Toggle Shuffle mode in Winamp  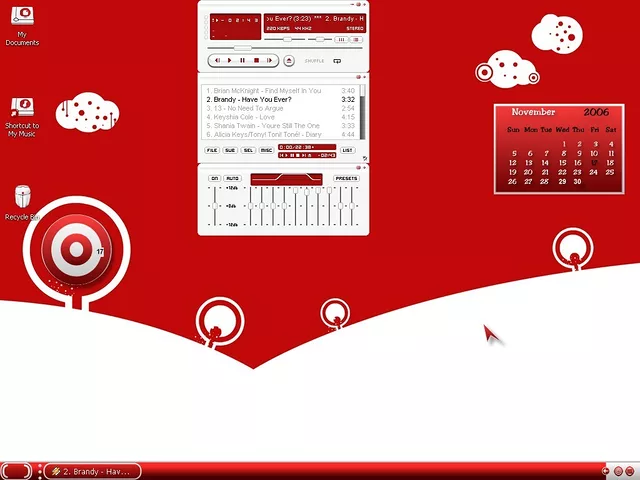[x=314, y=61]
